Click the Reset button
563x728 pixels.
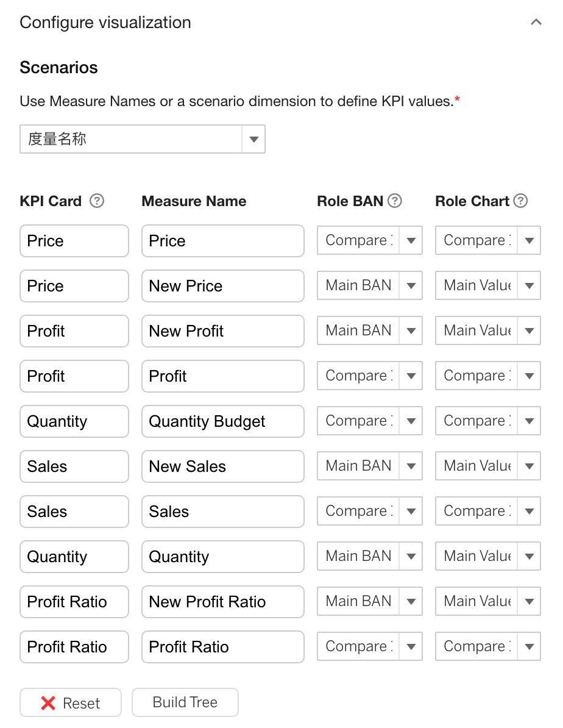coord(71,702)
